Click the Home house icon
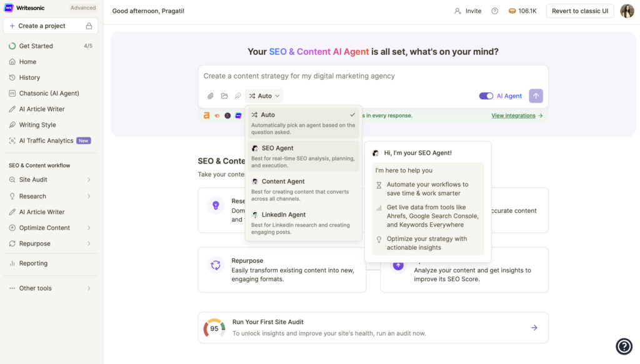 pyautogui.click(x=12, y=62)
